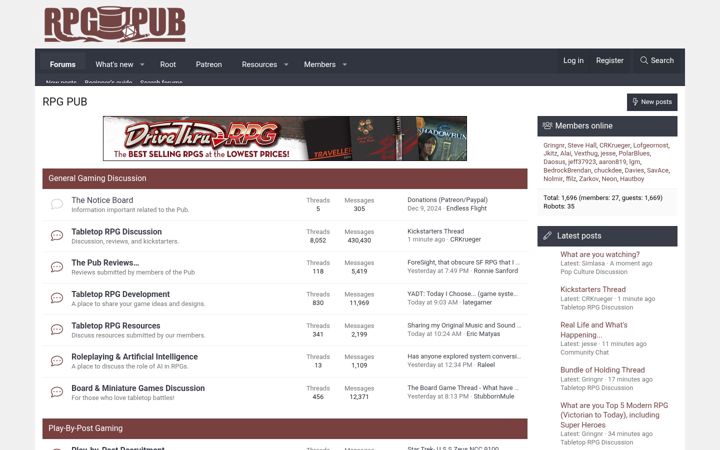Screen dimensions: 720x450
Task: Open the Patreon menu item
Action: point(208,64)
